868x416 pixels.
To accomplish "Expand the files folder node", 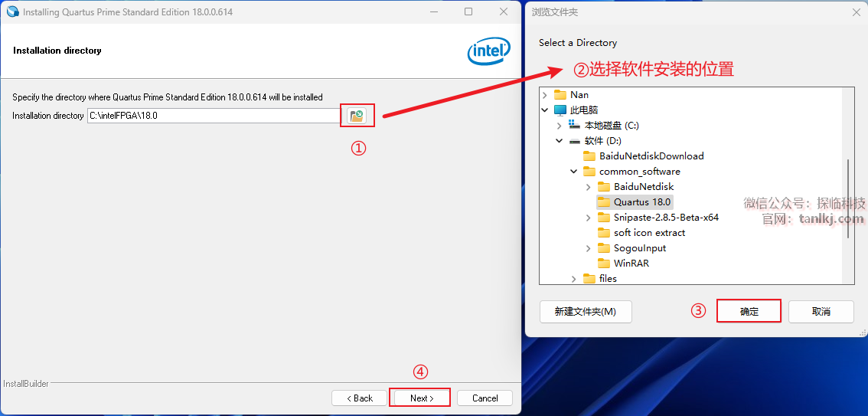I will [574, 279].
